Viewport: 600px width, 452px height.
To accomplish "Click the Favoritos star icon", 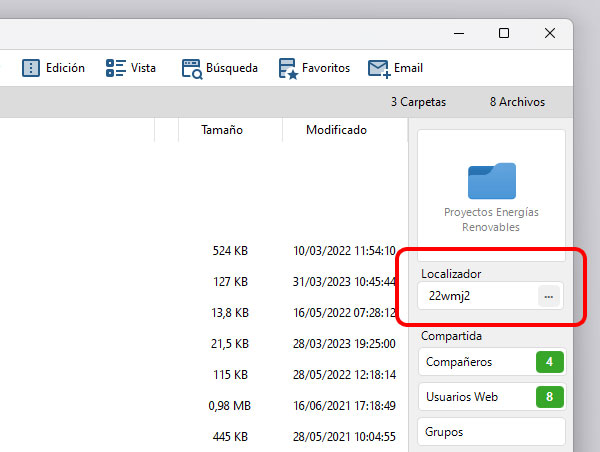I will pyautogui.click(x=288, y=69).
